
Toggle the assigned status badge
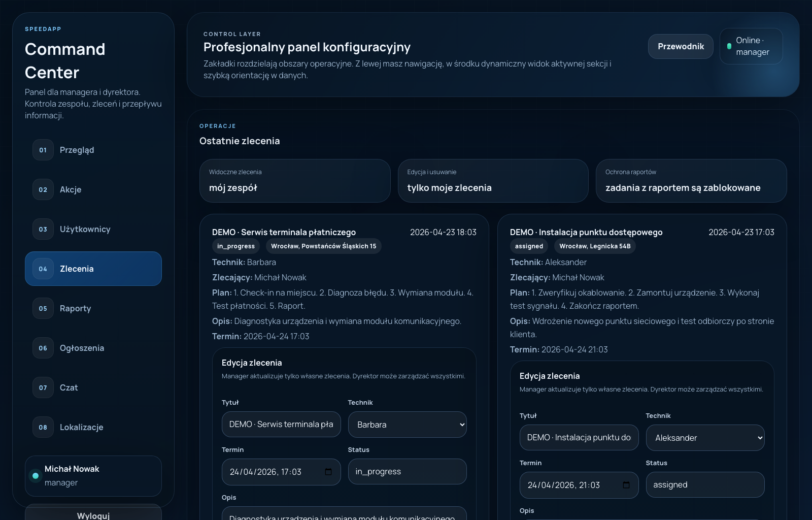coord(529,246)
